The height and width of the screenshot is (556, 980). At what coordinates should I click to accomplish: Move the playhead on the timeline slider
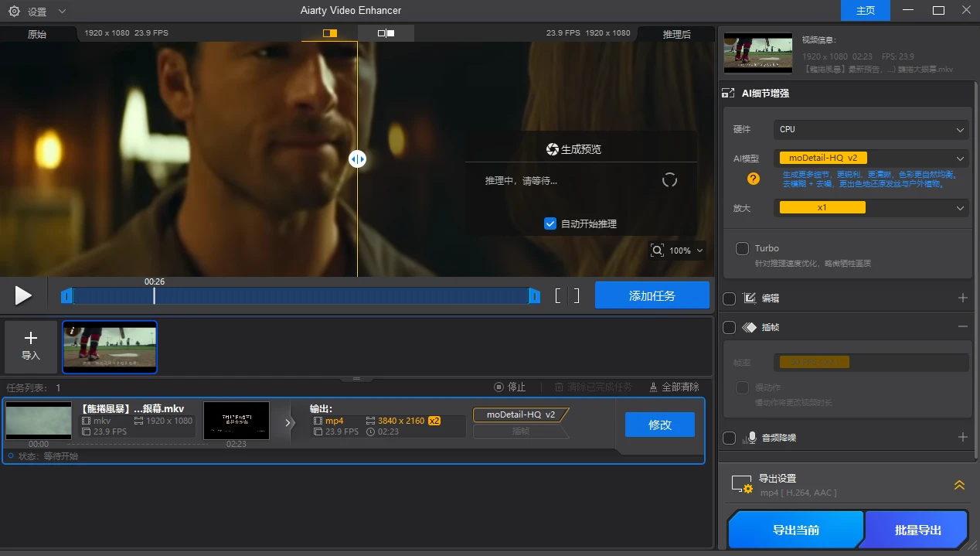click(154, 295)
